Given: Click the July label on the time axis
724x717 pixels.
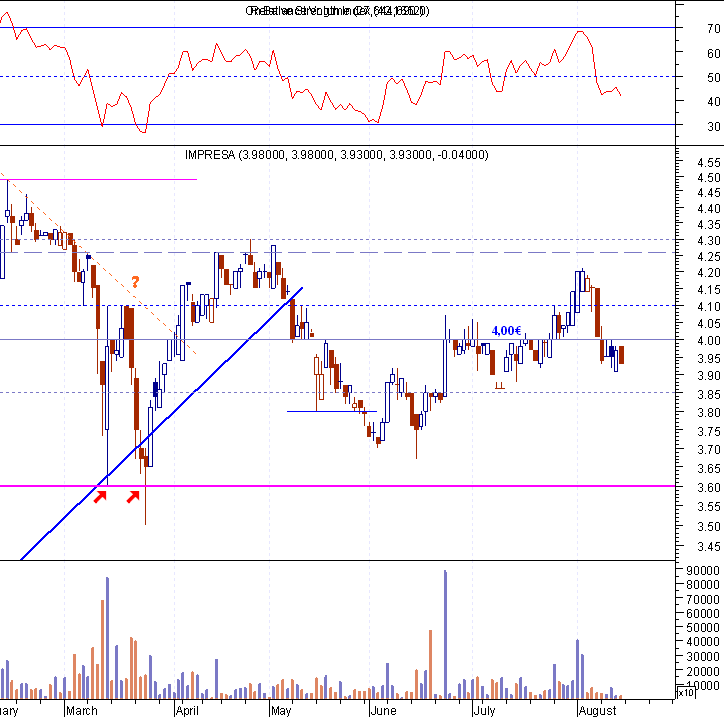Looking at the screenshot, I should 484,710.
